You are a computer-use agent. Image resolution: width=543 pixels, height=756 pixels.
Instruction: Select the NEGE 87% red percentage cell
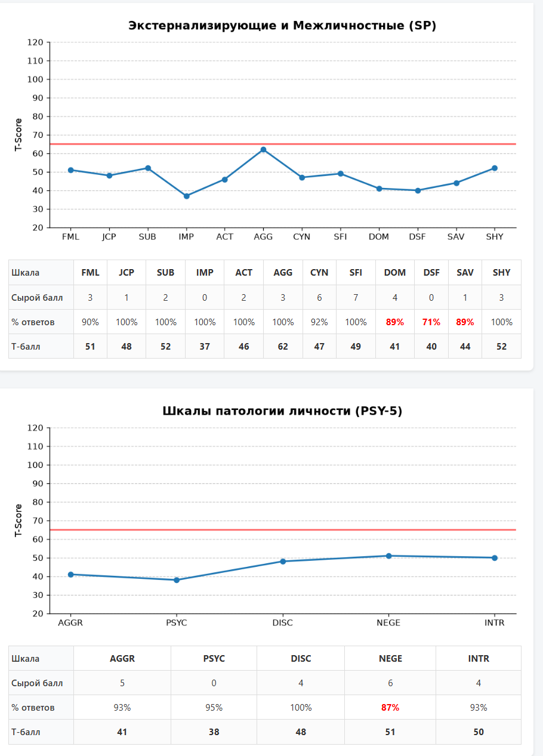390,708
